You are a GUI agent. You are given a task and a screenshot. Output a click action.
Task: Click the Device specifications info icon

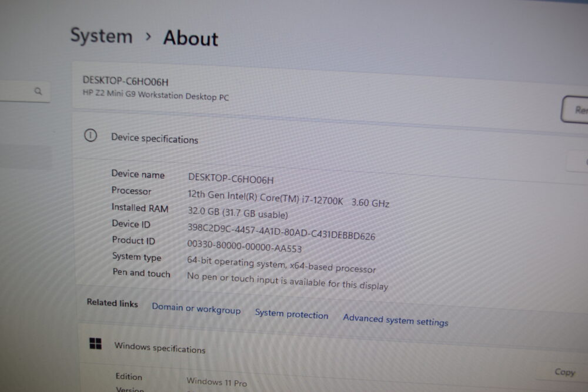coord(91,135)
